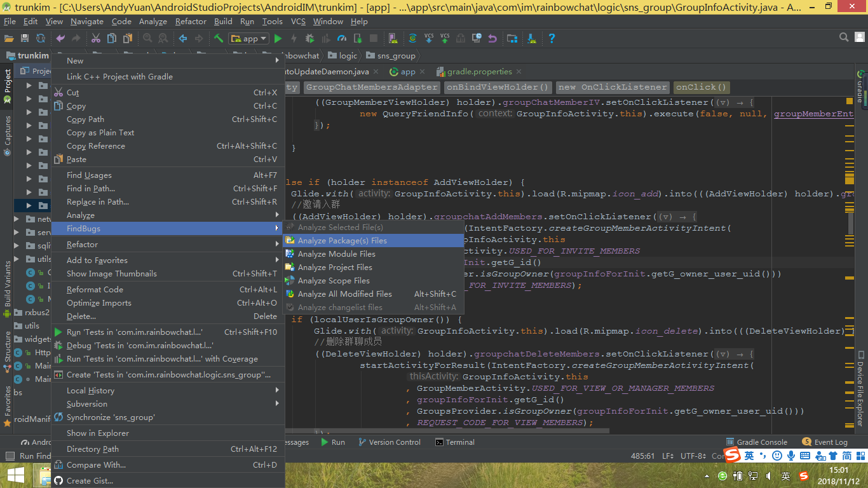Open the Gradle Console button
The width and height of the screenshot is (868, 488).
click(x=756, y=442)
